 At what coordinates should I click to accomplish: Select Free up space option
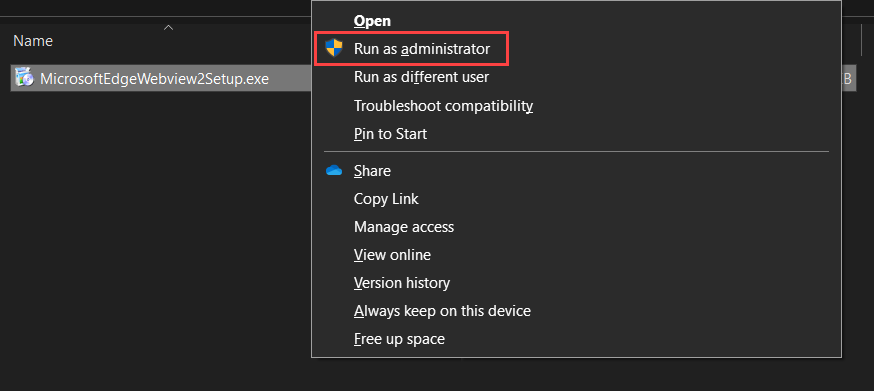(399, 339)
